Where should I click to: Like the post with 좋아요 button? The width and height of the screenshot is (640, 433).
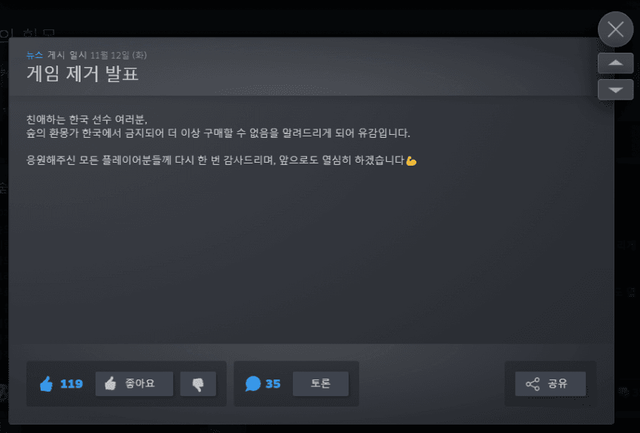pyautogui.click(x=134, y=384)
